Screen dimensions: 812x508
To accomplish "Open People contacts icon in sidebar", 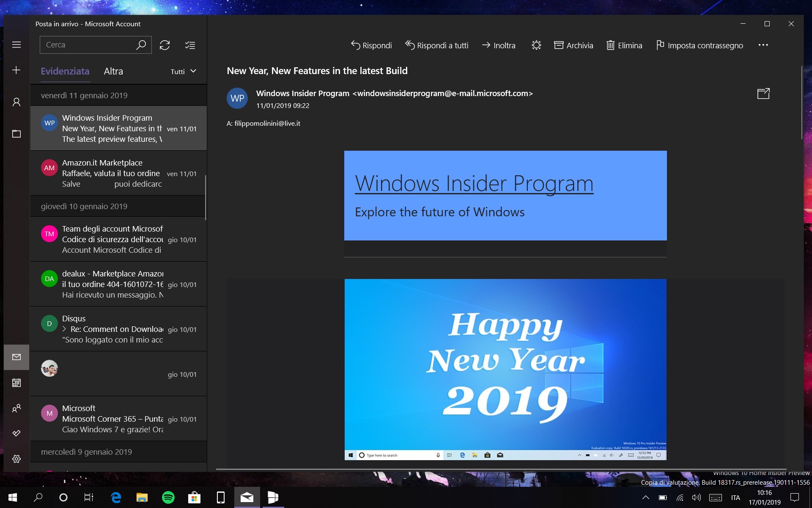I will pos(16,408).
